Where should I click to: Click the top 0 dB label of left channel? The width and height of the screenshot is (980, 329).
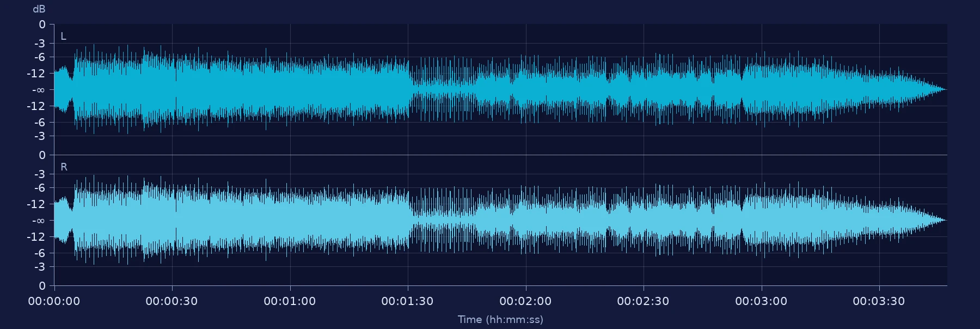click(42, 25)
